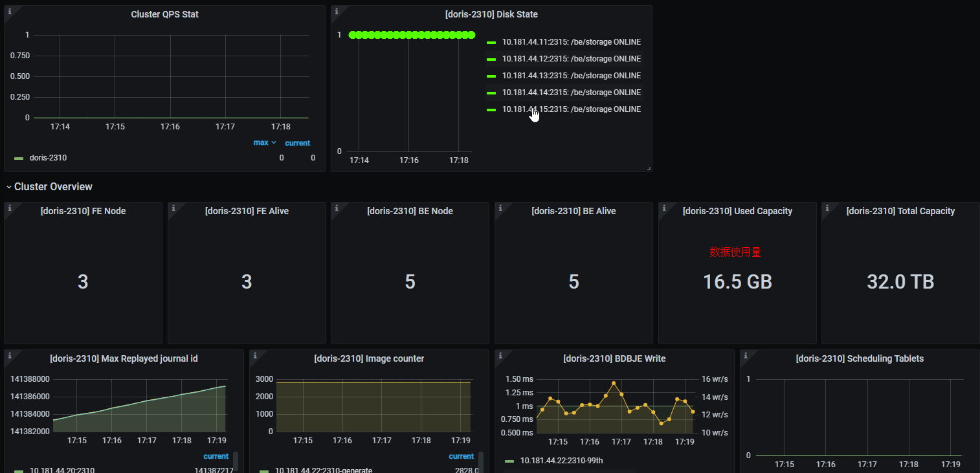
Task: Open the [doris-2310] BE Alive title menu
Action: [x=574, y=211]
